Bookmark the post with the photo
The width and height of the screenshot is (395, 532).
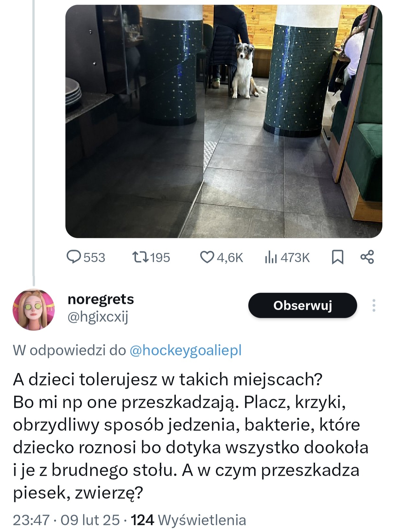click(x=338, y=258)
